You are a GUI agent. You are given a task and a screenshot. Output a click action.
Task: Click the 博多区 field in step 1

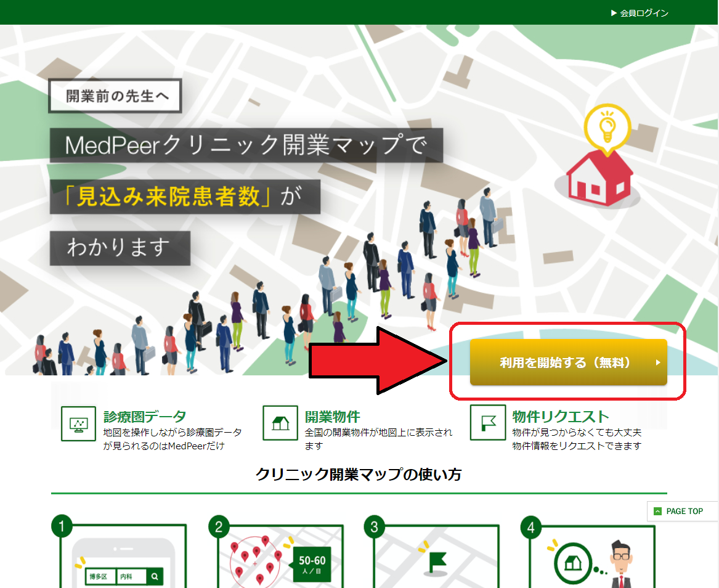(100, 576)
